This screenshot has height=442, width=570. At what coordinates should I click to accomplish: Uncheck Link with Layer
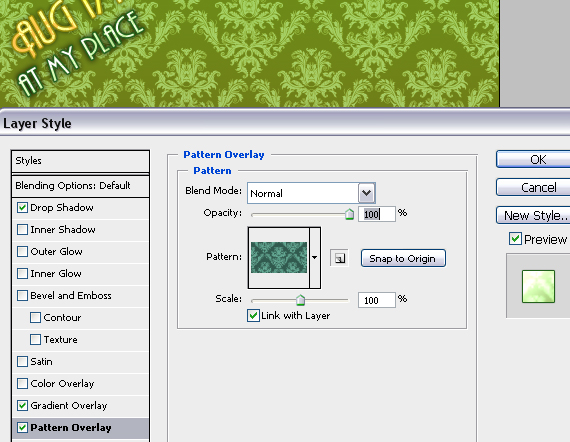click(253, 316)
